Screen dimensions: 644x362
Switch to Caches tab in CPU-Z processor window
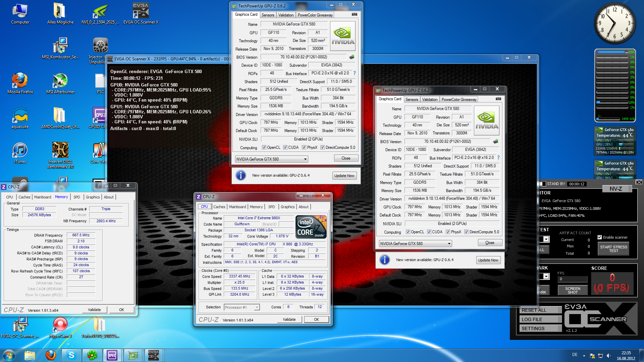pyautogui.click(x=219, y=207)
